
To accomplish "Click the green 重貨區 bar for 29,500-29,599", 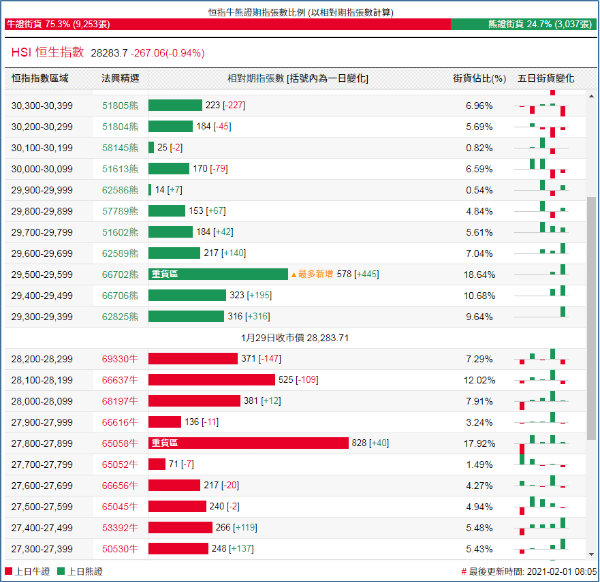I will [x=218, y=274].
